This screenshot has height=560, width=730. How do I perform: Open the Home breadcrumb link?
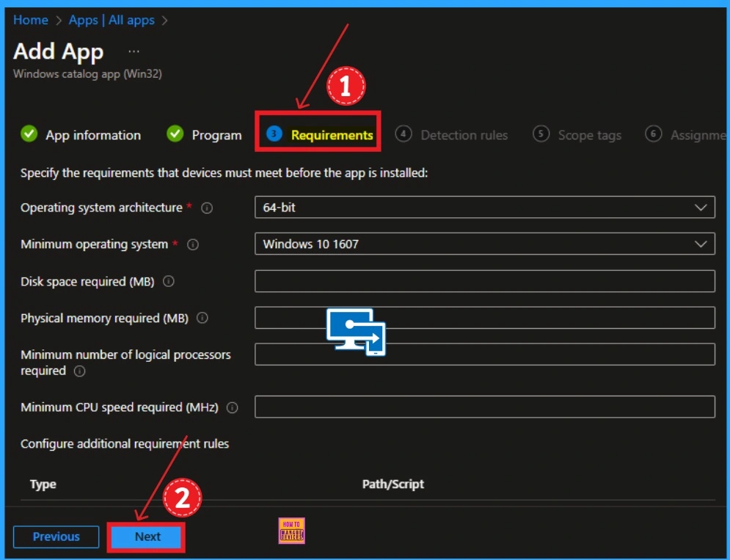coord(31,20)
